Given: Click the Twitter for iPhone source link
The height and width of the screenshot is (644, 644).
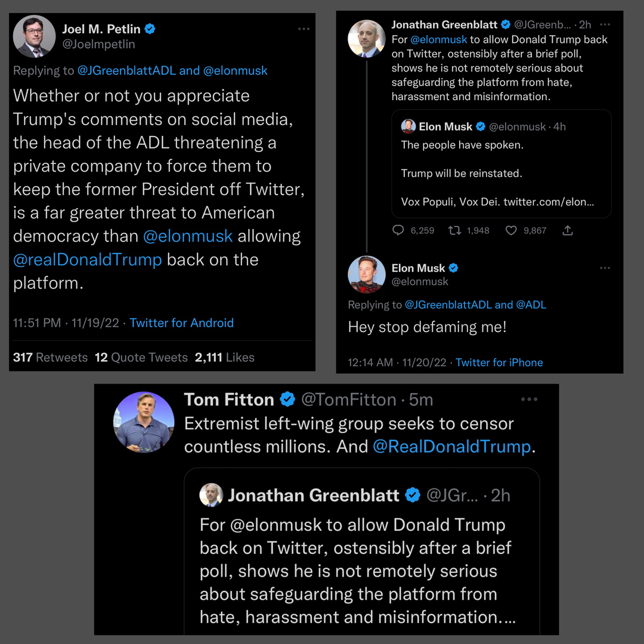Looking at the screenshot, I should coord(499,363).
